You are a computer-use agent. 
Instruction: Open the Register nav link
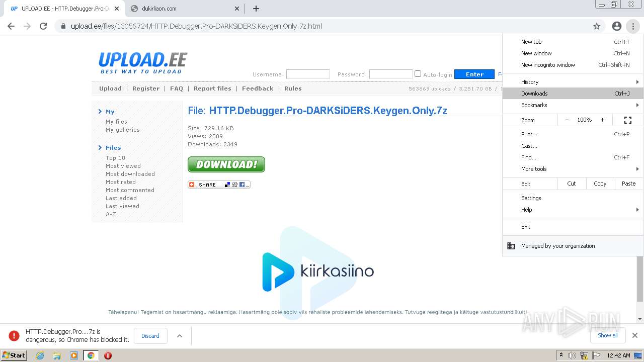click(x=146, y=88)
